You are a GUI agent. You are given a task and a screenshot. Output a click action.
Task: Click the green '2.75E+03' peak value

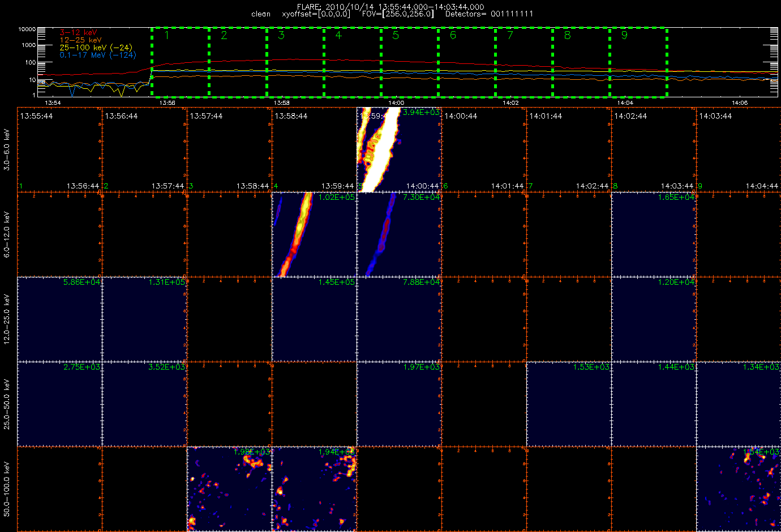click(81, 367)
